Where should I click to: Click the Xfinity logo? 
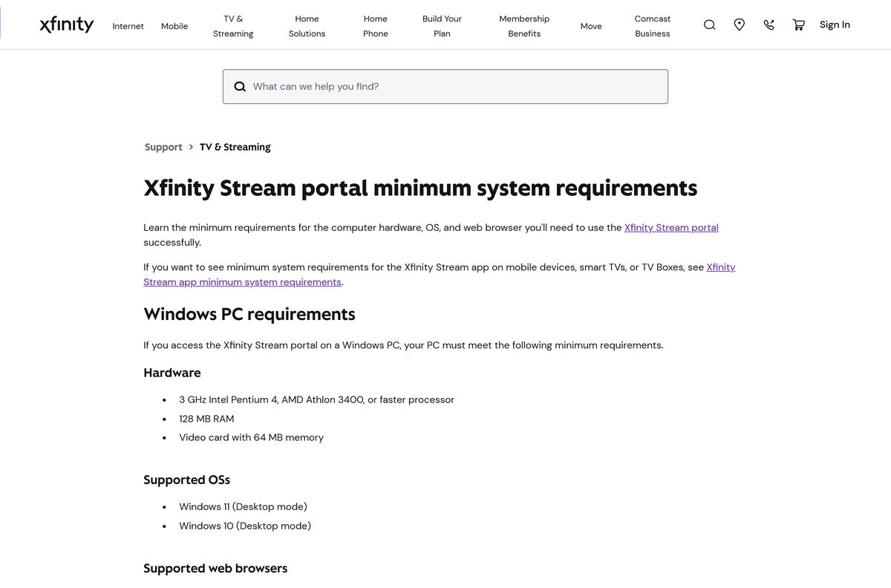tap(67, 25)
